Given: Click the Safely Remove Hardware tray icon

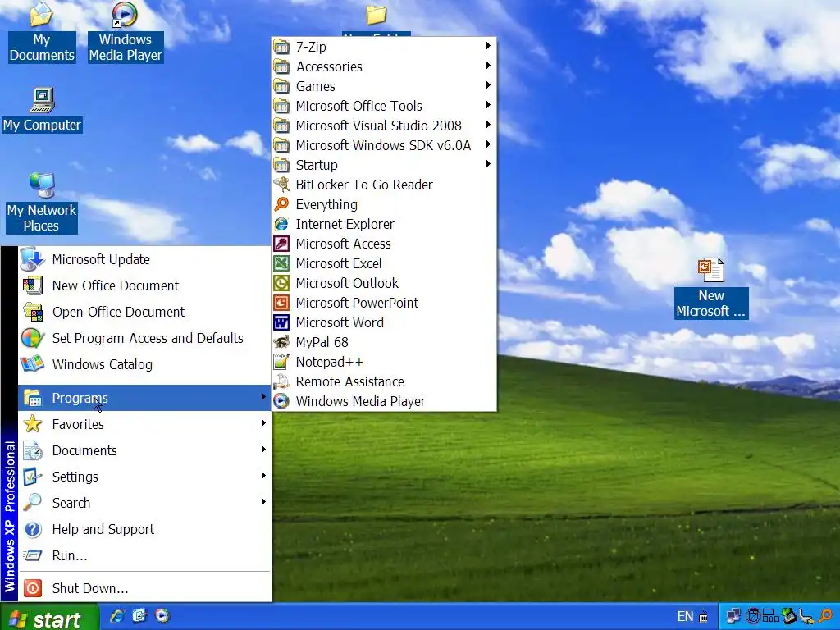Looking at the screenshot, I should click(x=789, y=616).
